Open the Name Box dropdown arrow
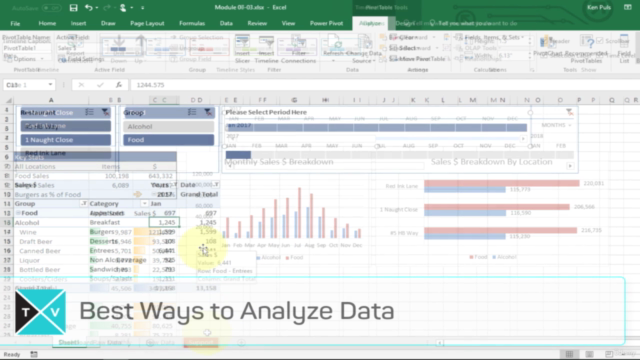Image resolution: width=640 pixels, height=360 pixels. [50, 84]
